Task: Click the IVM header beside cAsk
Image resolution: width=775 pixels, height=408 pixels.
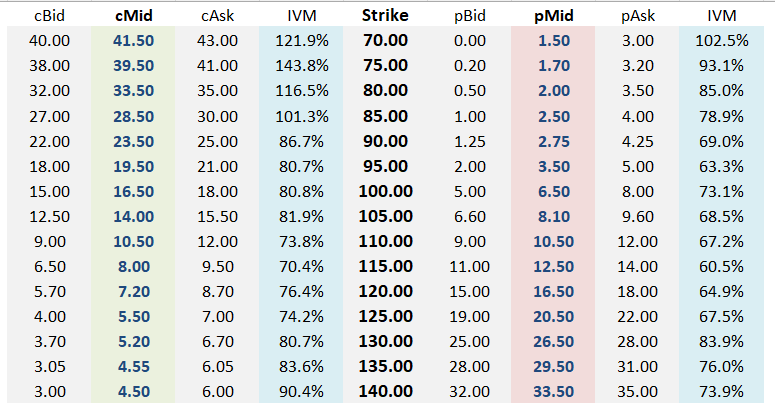Action: (301, 16)
